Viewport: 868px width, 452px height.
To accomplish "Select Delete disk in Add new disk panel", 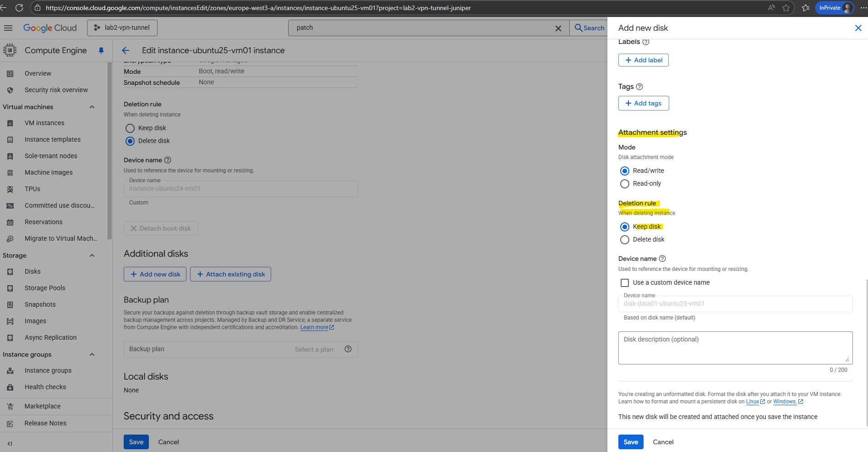I will coord(625,239).
